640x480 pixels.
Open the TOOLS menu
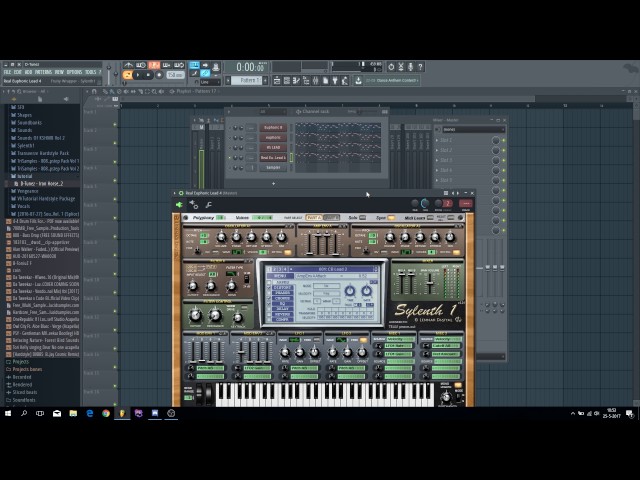pos(90,72)
